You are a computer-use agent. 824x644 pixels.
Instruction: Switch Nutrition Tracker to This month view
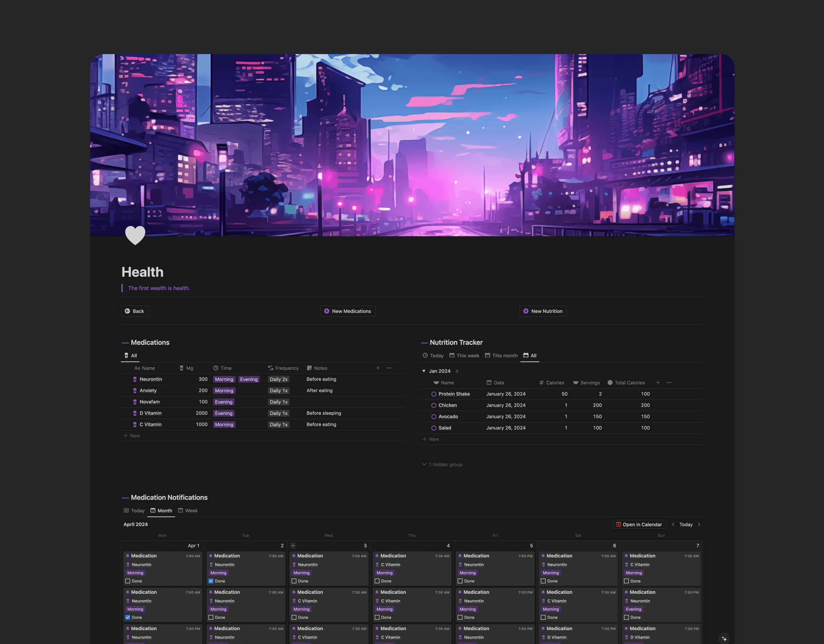(x=501, y=355)
